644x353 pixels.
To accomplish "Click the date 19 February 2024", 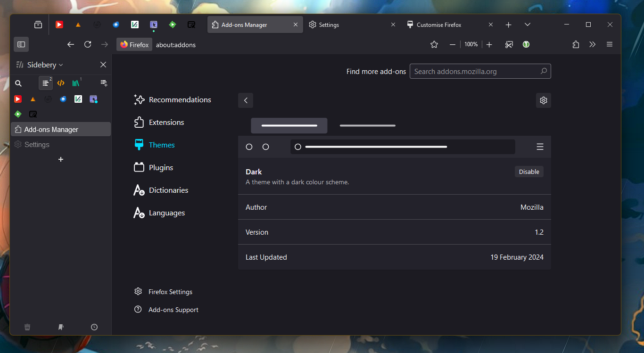I will coord(517,257).
